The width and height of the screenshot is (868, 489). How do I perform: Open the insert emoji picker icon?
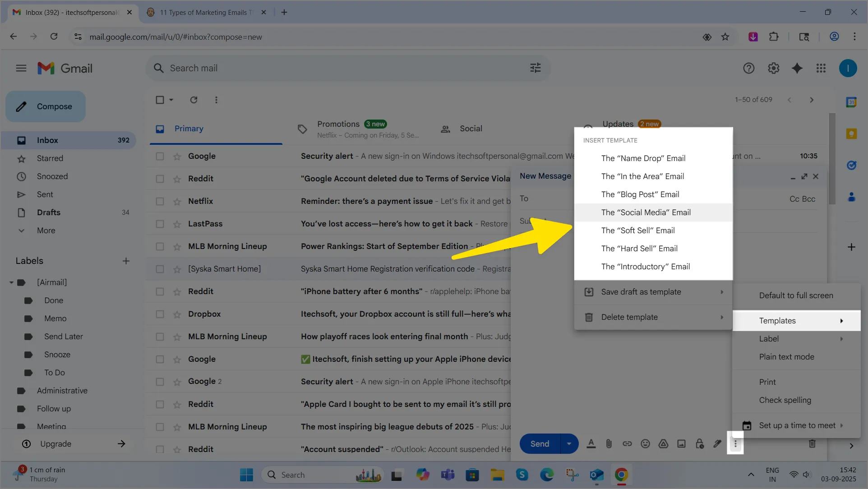(x=645, y=444)
